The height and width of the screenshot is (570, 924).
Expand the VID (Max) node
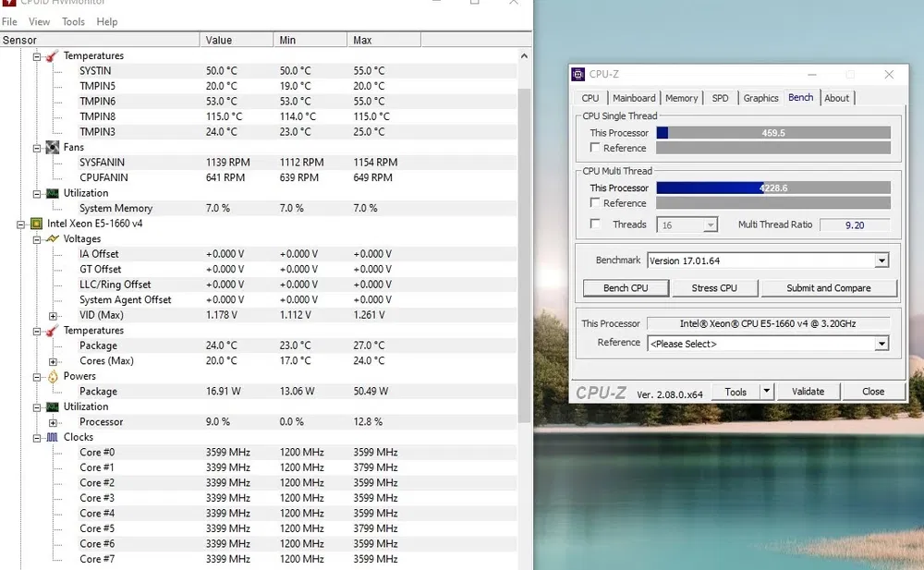(x=53, y=316)
